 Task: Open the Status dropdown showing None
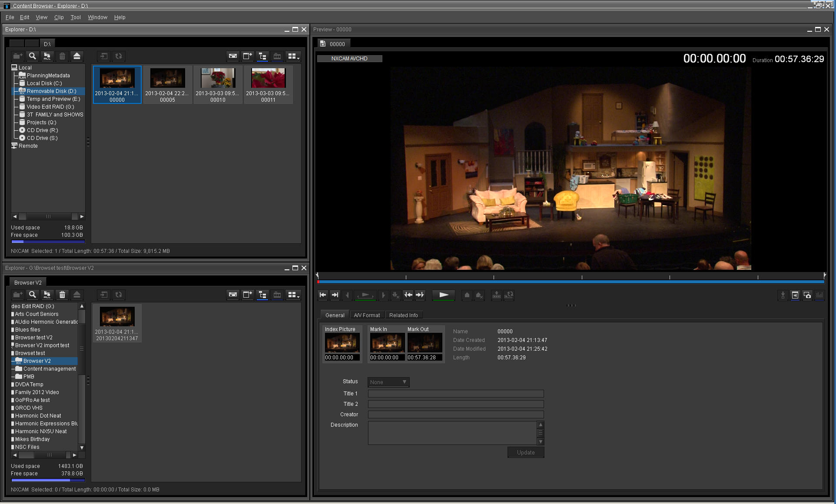[388, 382]
